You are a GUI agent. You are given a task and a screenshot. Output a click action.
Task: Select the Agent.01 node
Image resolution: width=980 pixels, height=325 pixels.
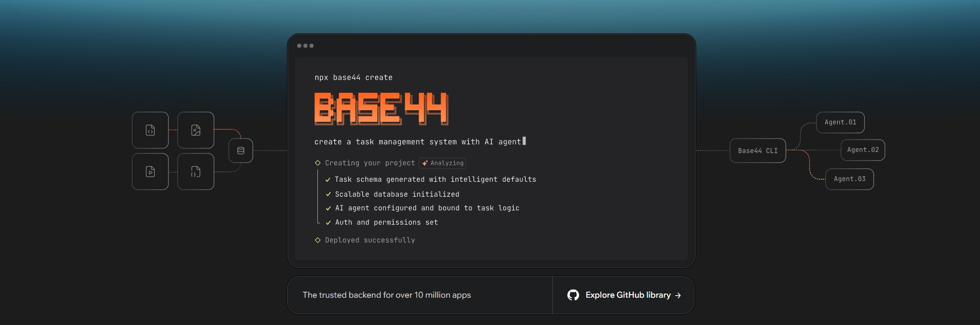[x=840, y=123]
